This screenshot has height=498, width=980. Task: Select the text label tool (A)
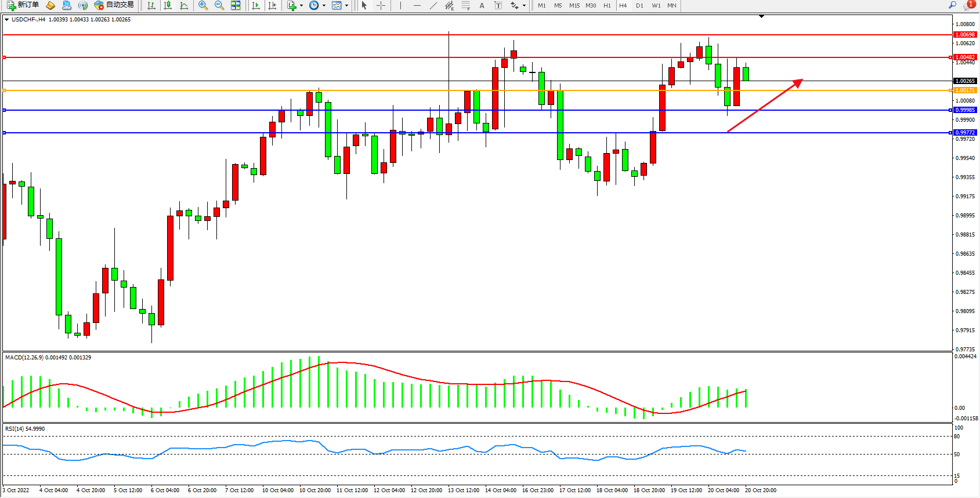tap(482, 5)
